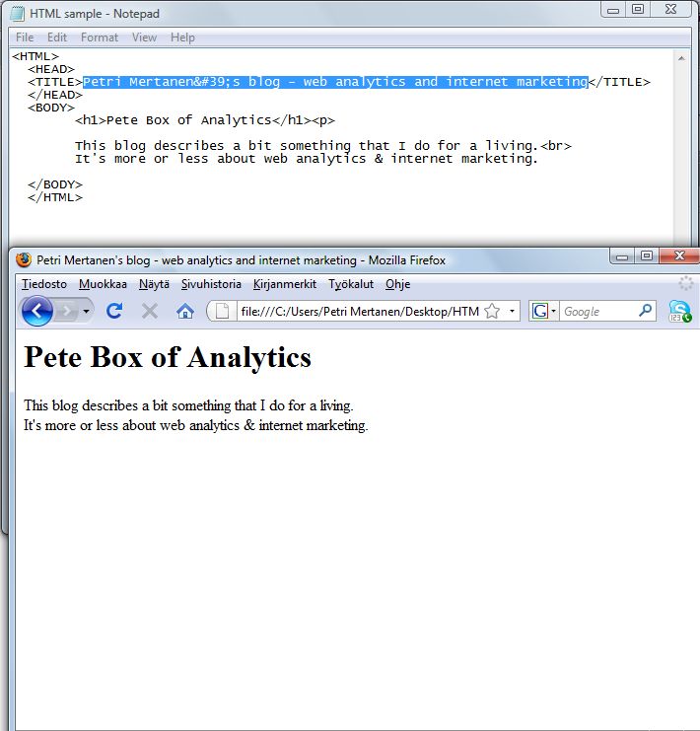Screen dimensions: 700x731
Task: Click 'It's more or less about' line in browser
Action: (196, 425)
